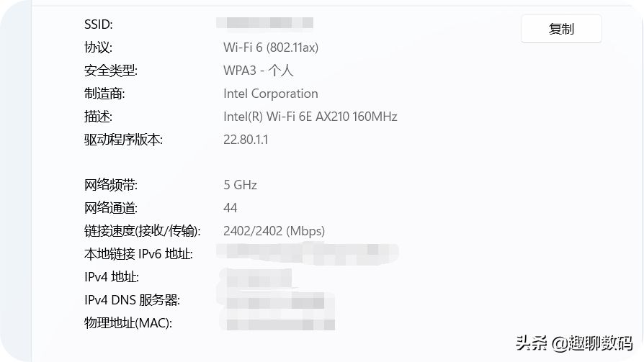This screenshot has height=362, width=644.
Task: Click the Intel Corporation manufacturer text
Action: pyautogui.click(x=271, y=94)
